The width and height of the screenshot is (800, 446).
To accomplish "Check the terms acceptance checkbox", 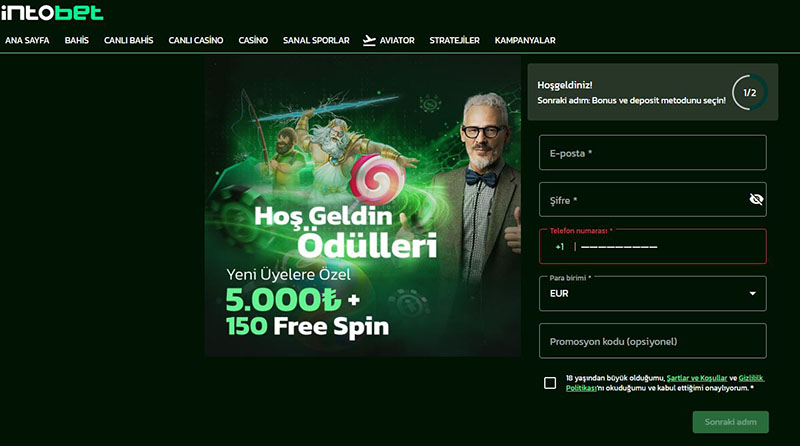I will click(550, 383).
